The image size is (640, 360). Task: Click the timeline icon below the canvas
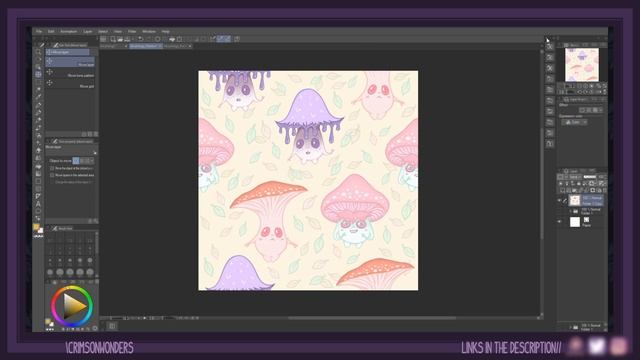pos(112,326)
